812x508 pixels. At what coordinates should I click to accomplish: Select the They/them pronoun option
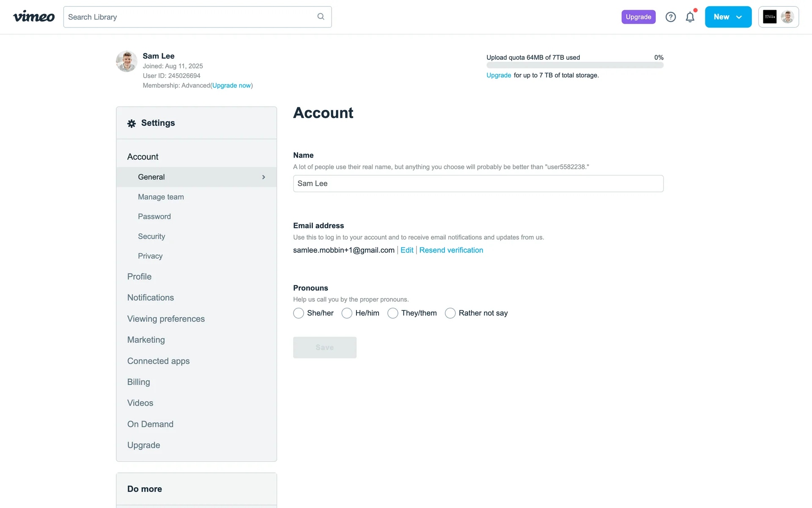point(392,313)
